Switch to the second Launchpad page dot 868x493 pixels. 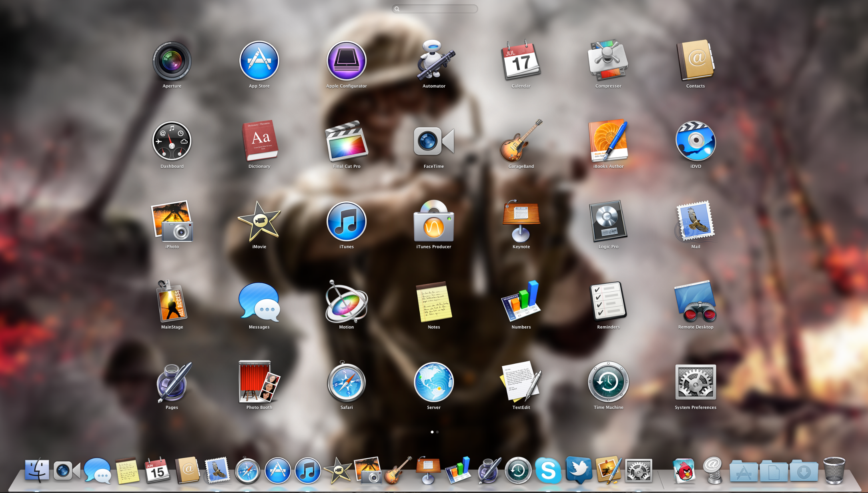(437, 432)
